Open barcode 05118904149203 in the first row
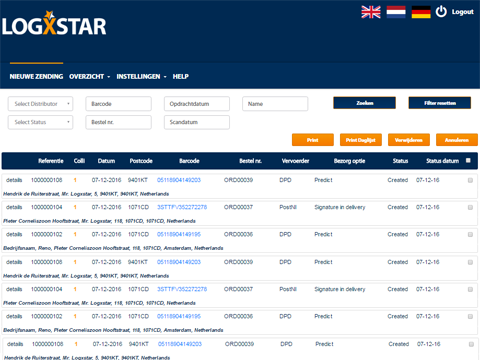 (179, 180)
